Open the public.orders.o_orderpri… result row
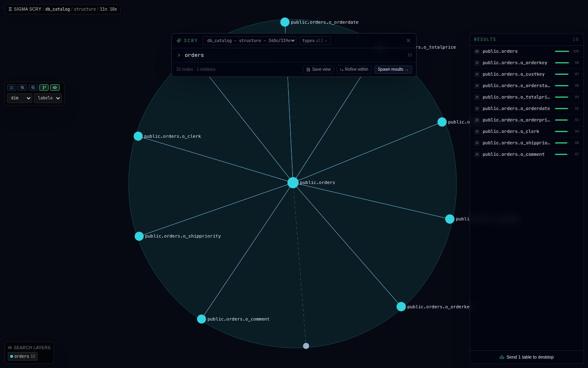The height and width of the screenshot is (368, 588). click(x=527, y=120)
